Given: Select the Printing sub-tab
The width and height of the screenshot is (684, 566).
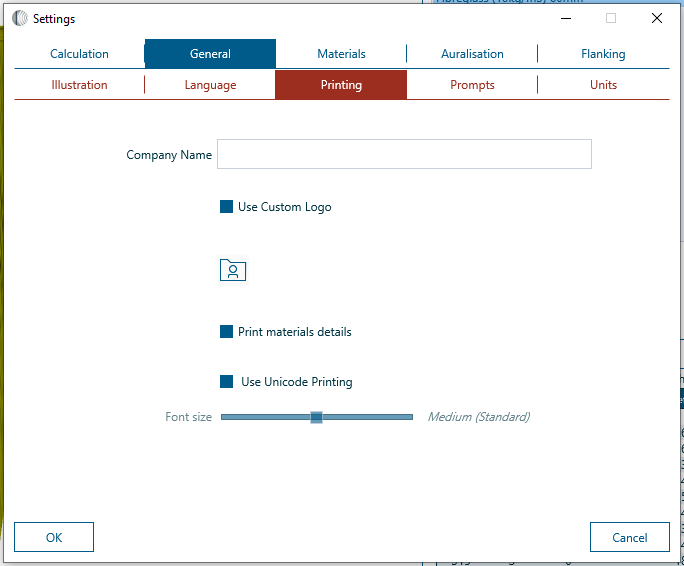Looking at the screenshot, I should [x=341, y=85].
